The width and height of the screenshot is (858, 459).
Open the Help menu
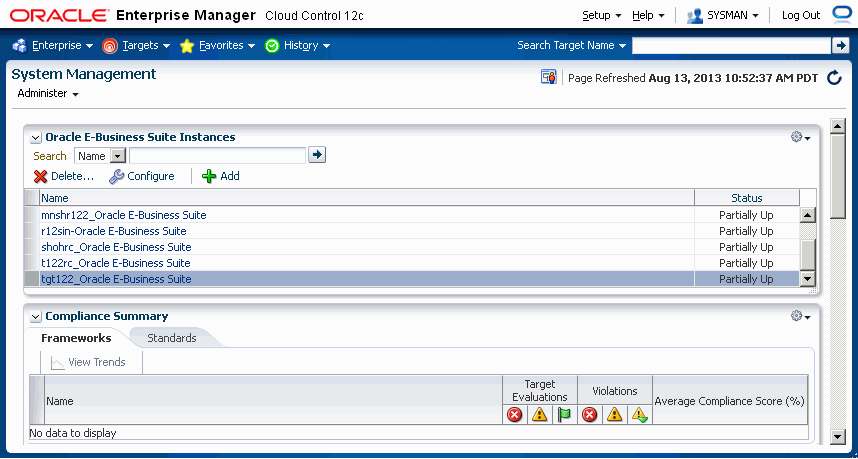[648, 15]
